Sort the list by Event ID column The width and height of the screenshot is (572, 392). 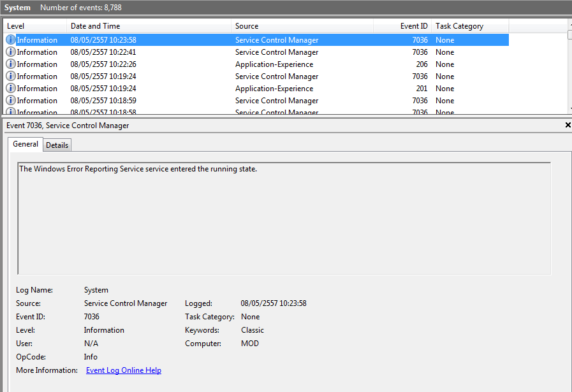[x=402, y=26]
